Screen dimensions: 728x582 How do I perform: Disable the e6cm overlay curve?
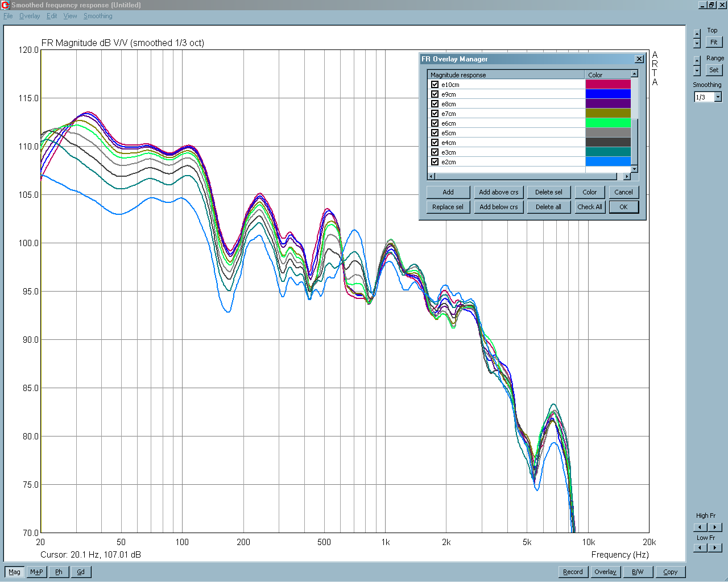point(435,123)
